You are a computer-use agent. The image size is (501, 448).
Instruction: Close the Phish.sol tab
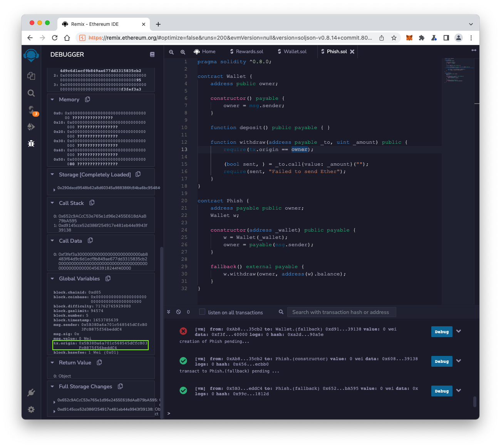click(x=352, y=52)
